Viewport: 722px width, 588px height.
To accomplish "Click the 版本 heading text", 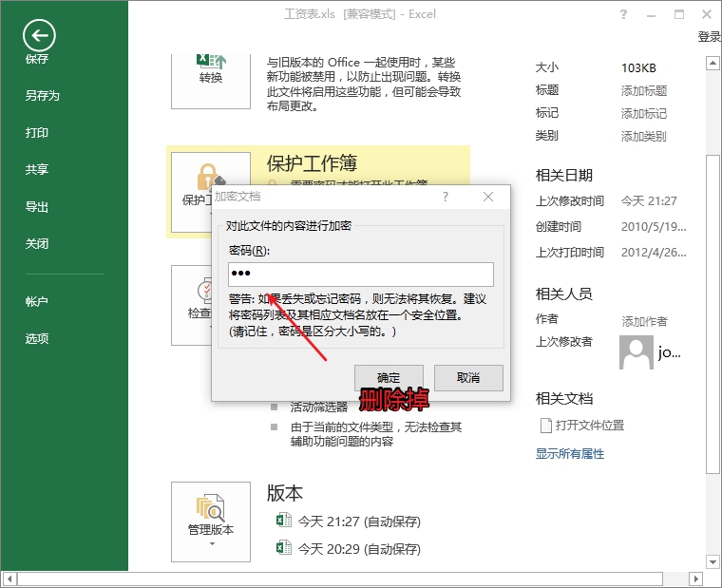I will 285,493.
